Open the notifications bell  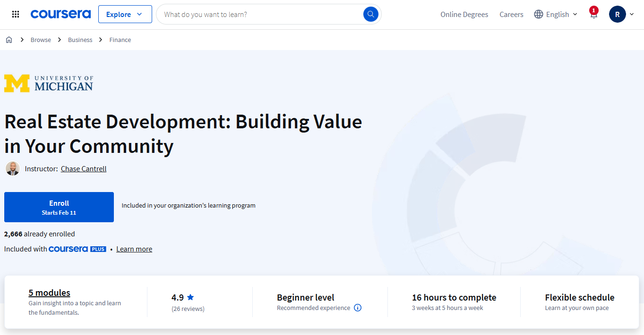(x=593, y=14)
